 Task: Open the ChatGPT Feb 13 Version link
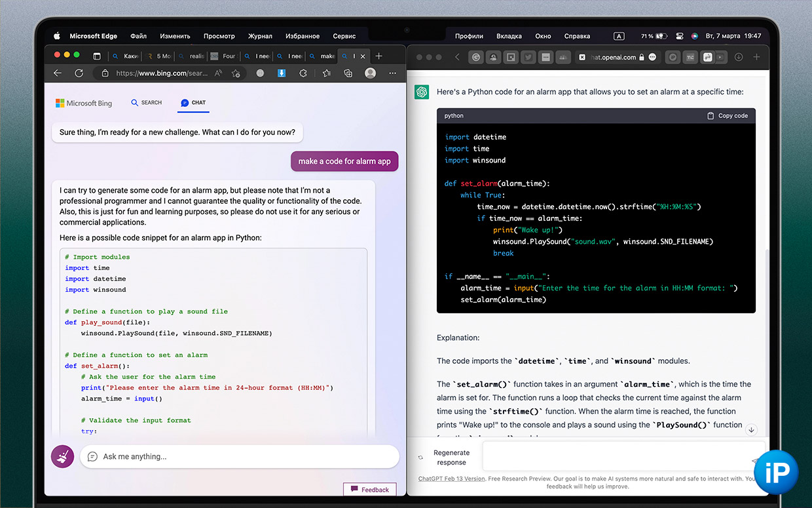pos(452,479)
